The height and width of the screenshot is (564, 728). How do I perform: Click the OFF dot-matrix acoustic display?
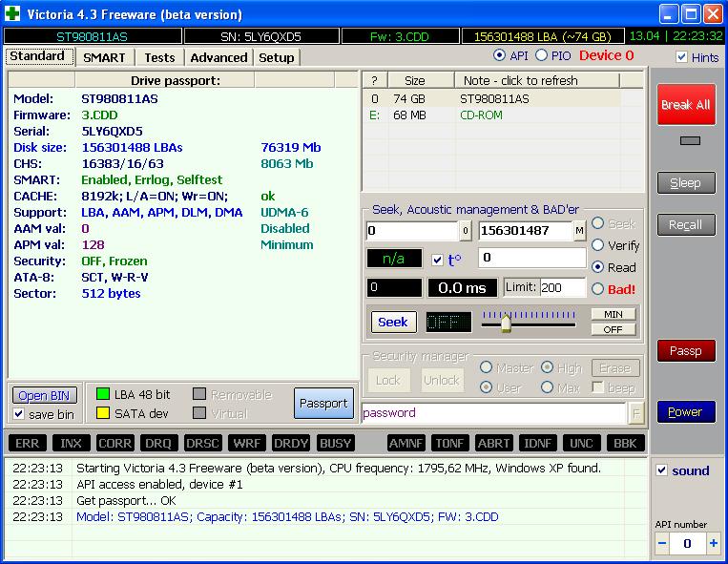448,322
